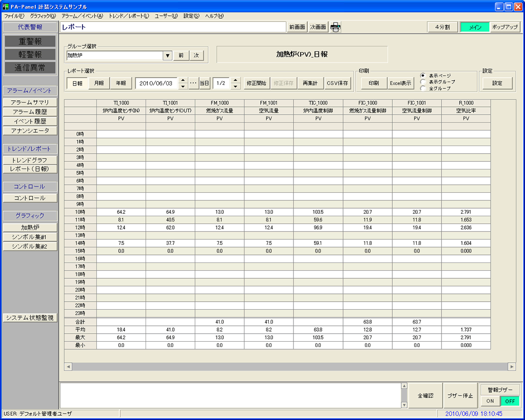The width and height of the screenshot is (525, 420).
Task: Click the 次画面 button
Action: pyautogui.click(x=318, y=27)
